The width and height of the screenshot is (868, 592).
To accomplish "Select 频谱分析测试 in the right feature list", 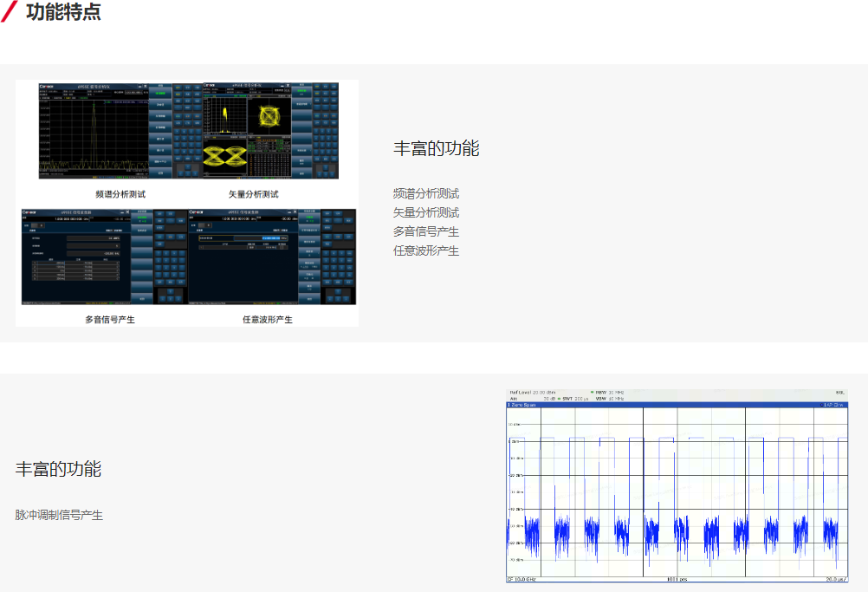I will [x=426, y=193].
